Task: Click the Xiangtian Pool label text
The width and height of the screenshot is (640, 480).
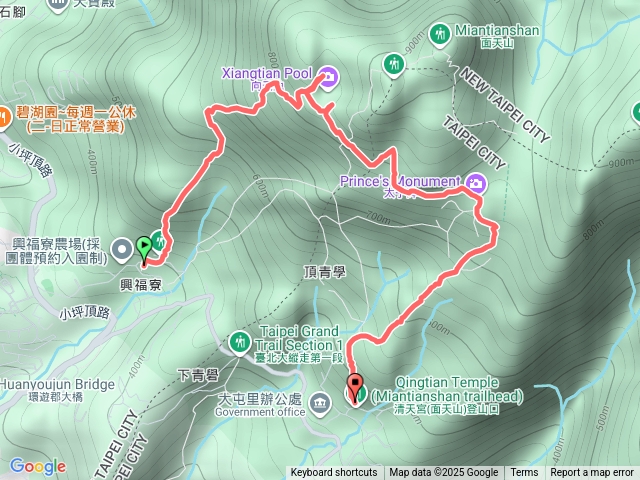Action: click(x=267, y=74)
